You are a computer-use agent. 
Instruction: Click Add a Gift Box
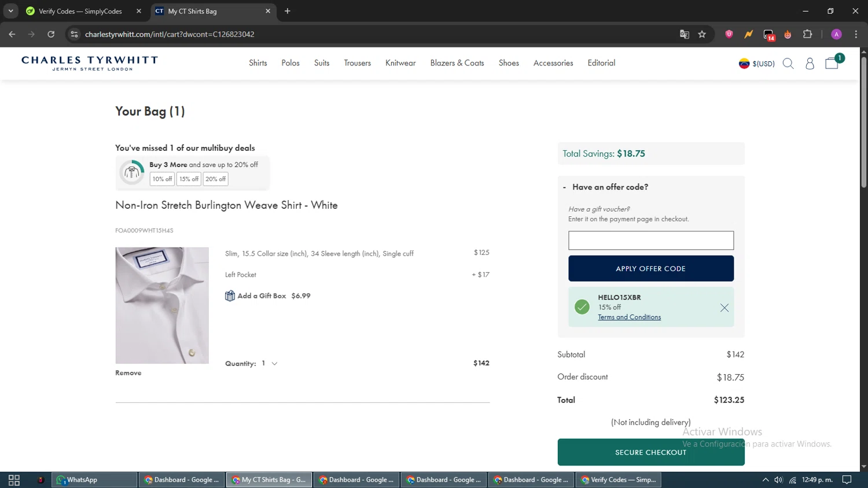[x=262, y=295]
